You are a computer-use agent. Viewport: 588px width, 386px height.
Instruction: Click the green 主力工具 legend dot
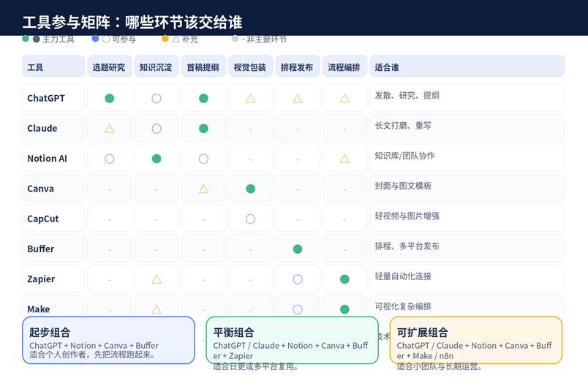(x=26, y=39)
